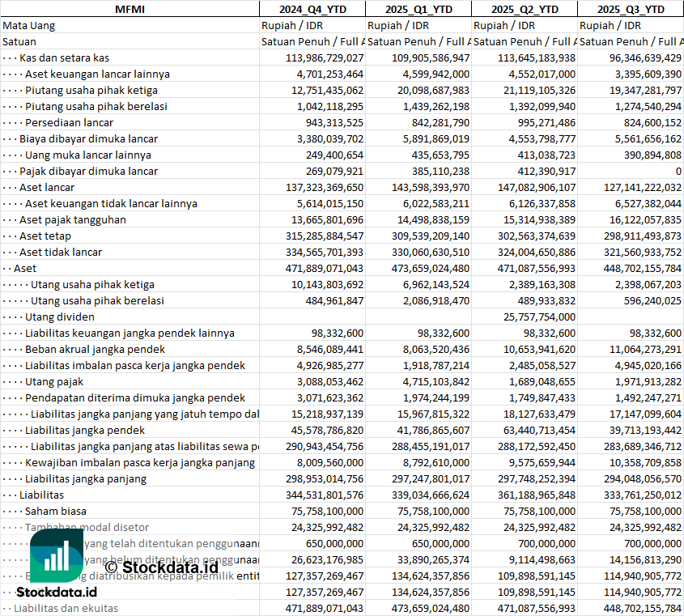The height and width of the screenshot is (616, 684).
Task: Select the MFMI header cell
Action: 130,9
